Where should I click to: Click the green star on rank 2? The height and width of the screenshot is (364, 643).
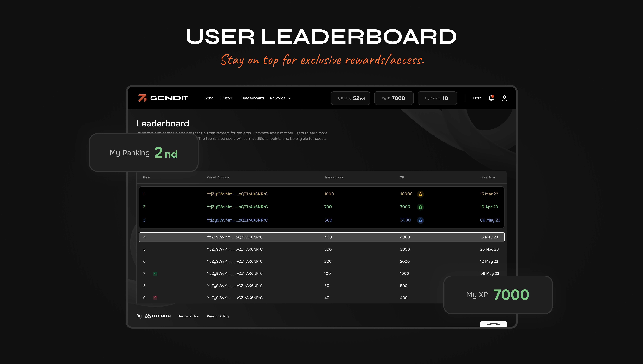click(420, 207)
